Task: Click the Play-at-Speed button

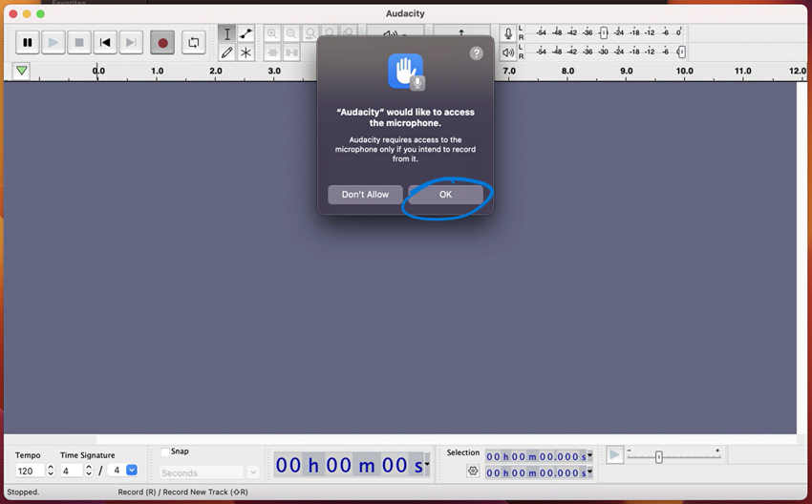Action: pyautogui.click(x=614, y=455)
